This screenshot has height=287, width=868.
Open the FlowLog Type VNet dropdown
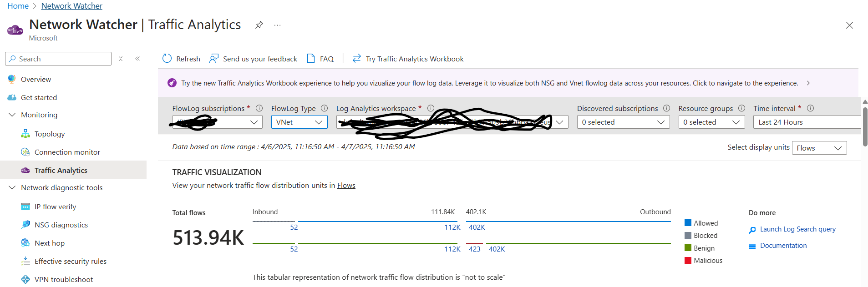(299, 122)
